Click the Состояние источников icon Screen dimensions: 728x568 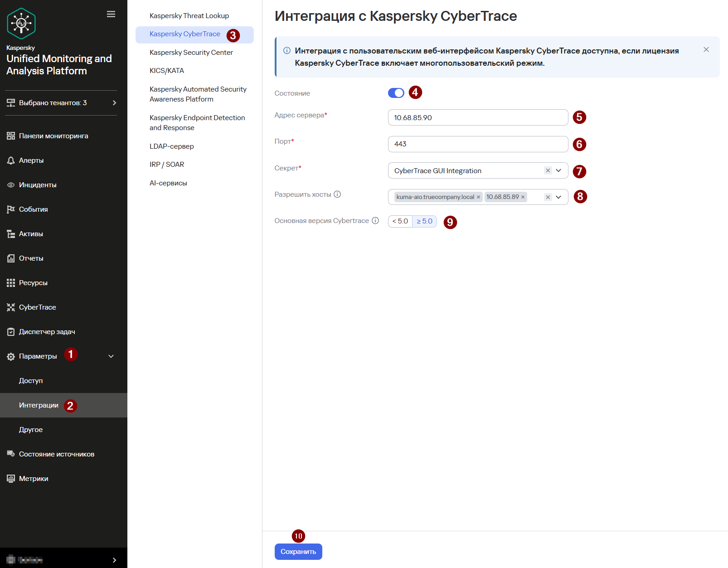tap(11, 454)
